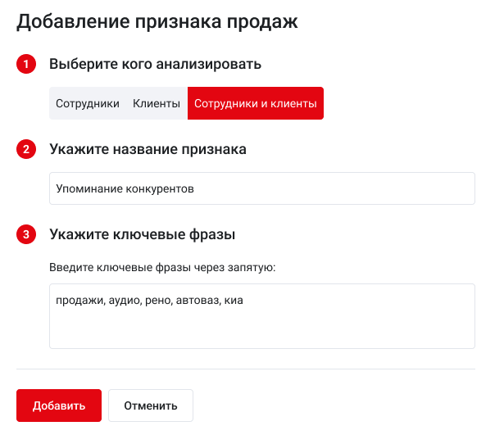Click the horizontal divider above the buttons
Image resolution: width=504 pixels, height=435 pixels.
click(x=246, y=369)
